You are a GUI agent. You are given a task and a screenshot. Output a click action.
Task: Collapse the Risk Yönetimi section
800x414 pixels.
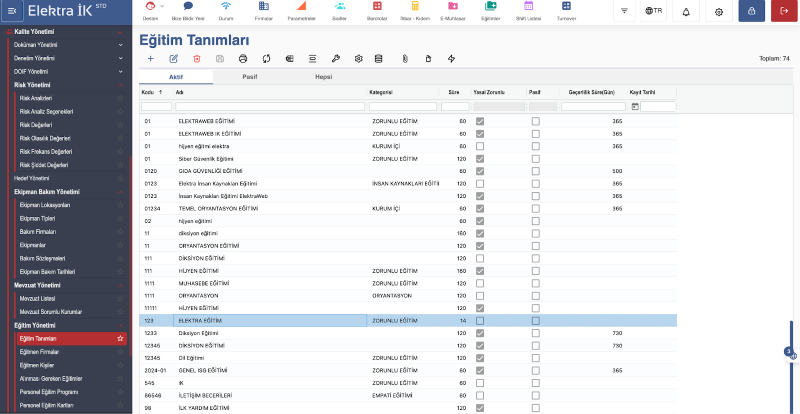click(x=121, y=85)
